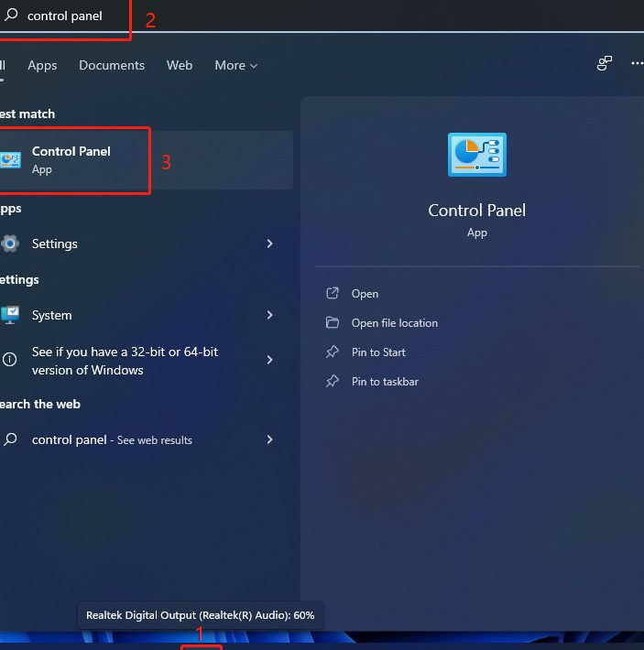
Task: Expand the web results arrow
Action: tap(270, 439)
